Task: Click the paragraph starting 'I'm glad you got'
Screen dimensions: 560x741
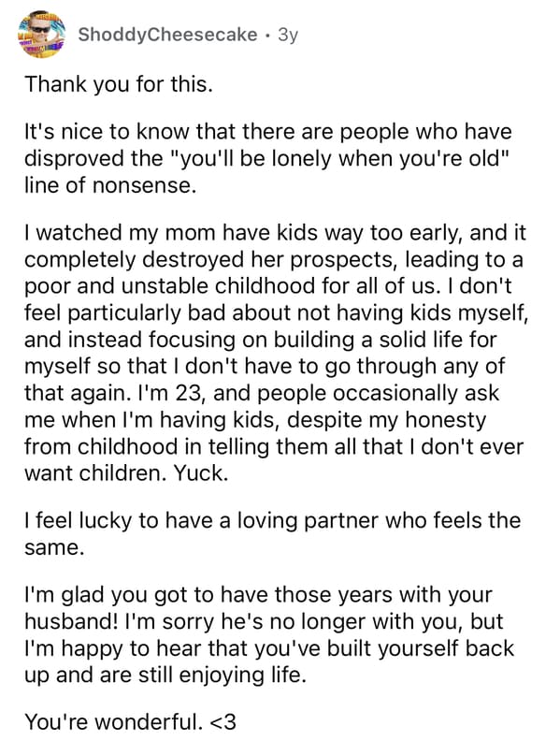Action: click(x=269, y=634)
